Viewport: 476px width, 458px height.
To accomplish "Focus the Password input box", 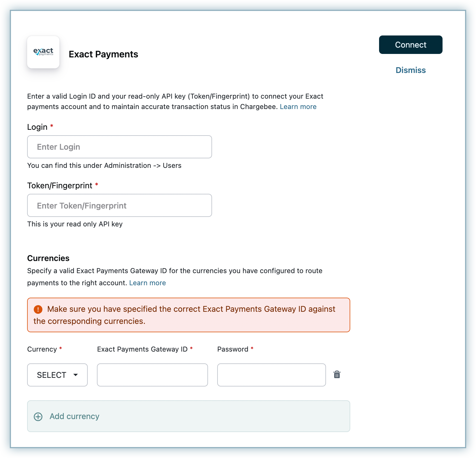I will point(271,375).
